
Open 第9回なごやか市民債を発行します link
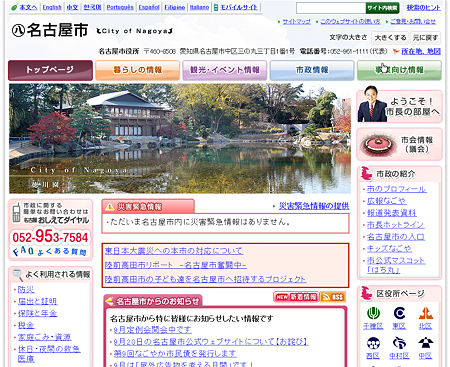175,353
